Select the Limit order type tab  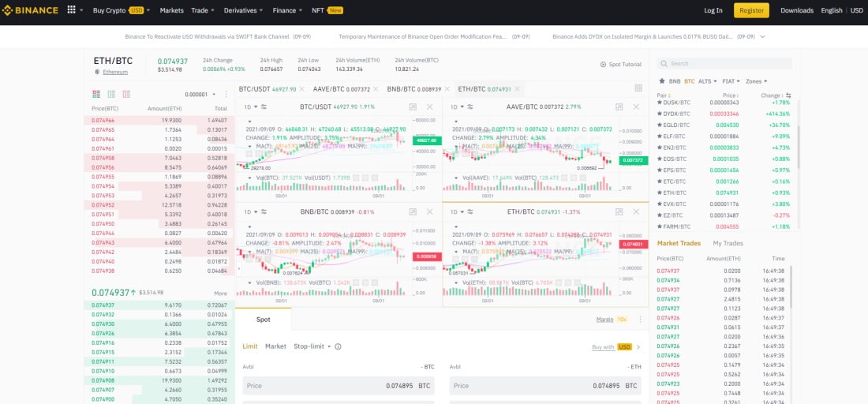click(x=249, y=346)
